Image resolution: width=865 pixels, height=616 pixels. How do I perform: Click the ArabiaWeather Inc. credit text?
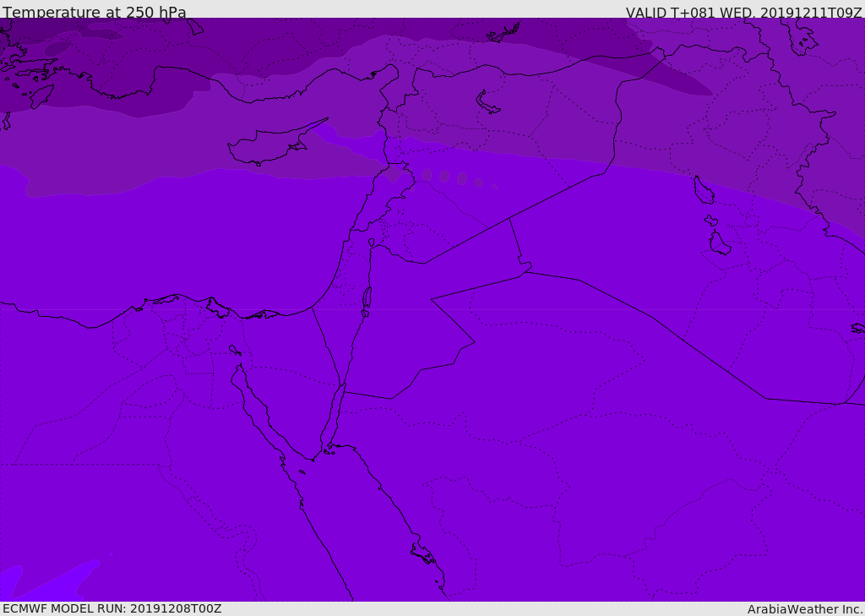tap(804, 609)
